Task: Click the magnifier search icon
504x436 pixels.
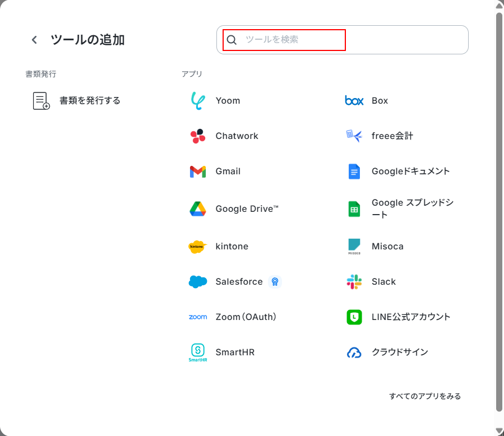Action: point(232,40)
